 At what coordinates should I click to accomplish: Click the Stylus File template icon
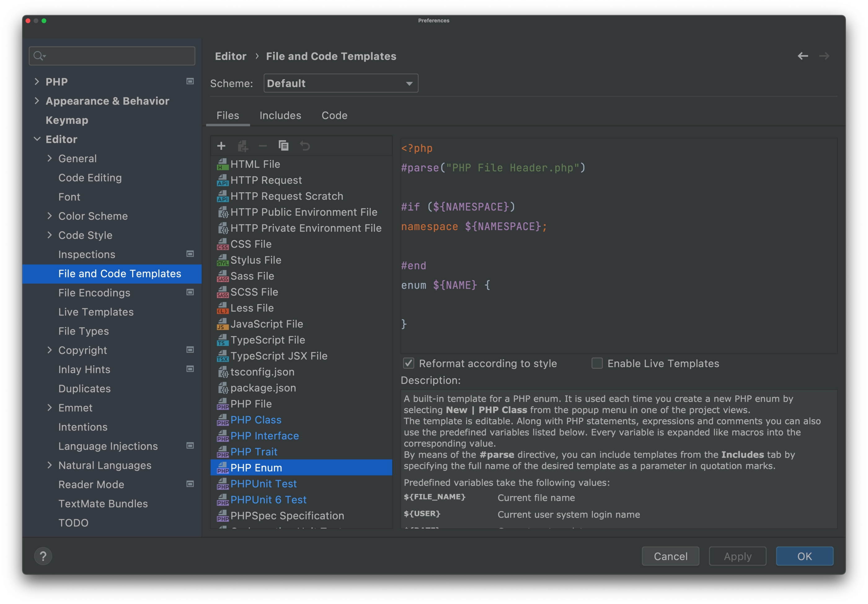tap(223, 260)
